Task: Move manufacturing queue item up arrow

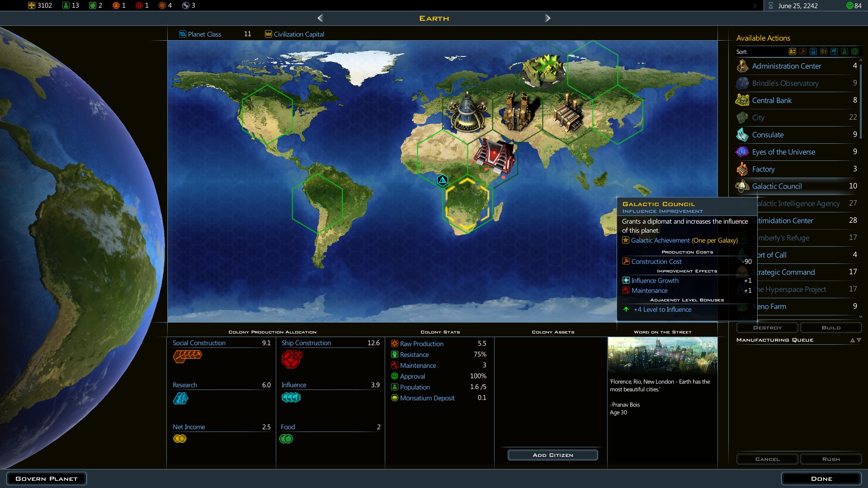Action: (x=852, y=340)
